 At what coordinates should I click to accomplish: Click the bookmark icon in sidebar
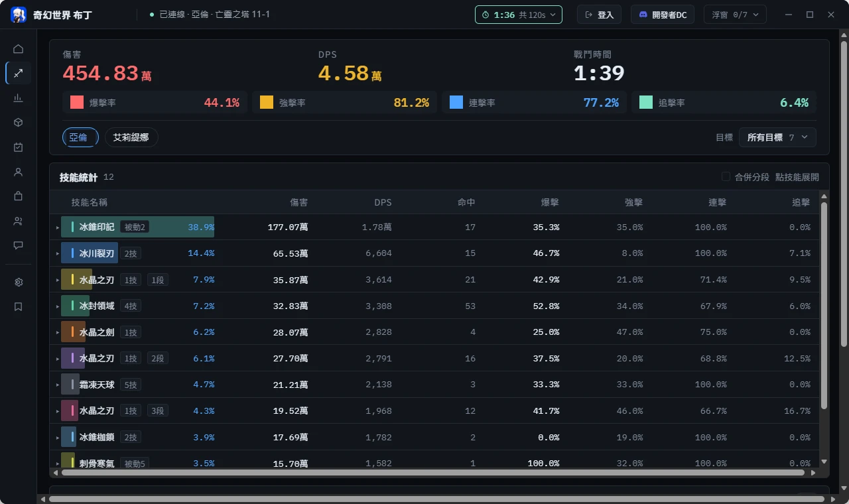tap(19, 307)
